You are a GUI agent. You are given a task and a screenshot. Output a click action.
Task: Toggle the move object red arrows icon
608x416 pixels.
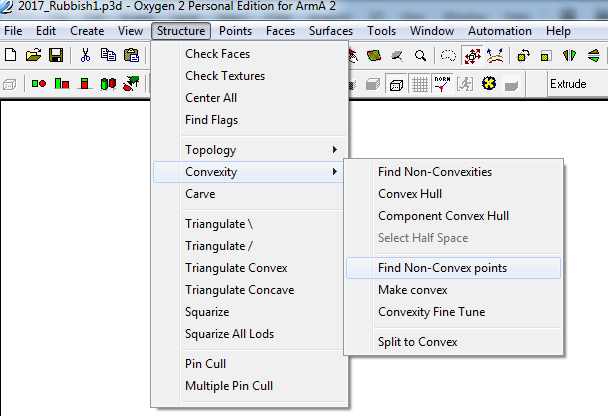pos(472,56)
